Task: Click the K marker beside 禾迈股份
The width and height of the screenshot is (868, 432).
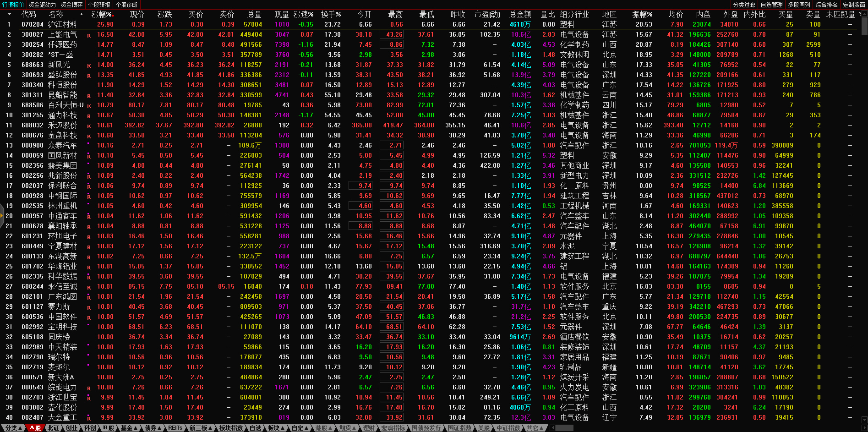Action: click(89, 126)
